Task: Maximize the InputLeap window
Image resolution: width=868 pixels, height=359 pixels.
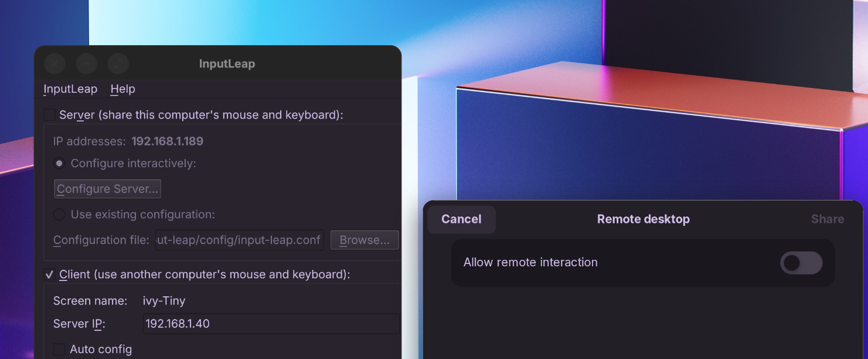Action: (x=118, y=63)
